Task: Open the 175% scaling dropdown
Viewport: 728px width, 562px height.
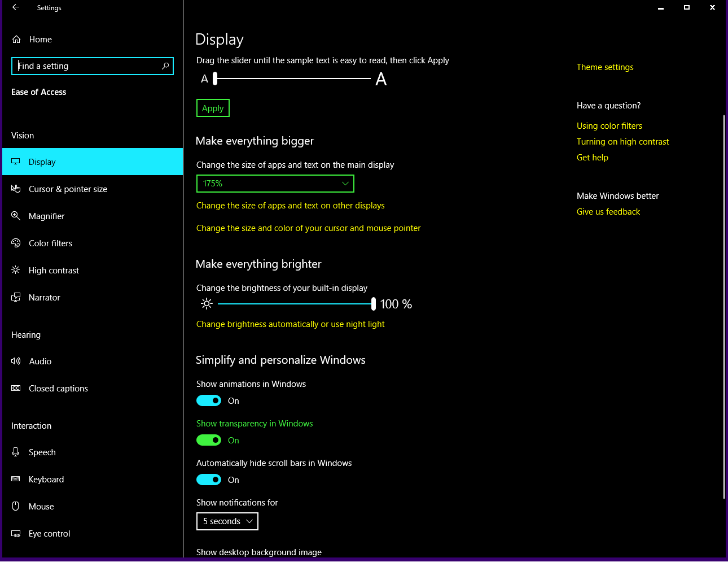Action: click(x=275, y=184)
